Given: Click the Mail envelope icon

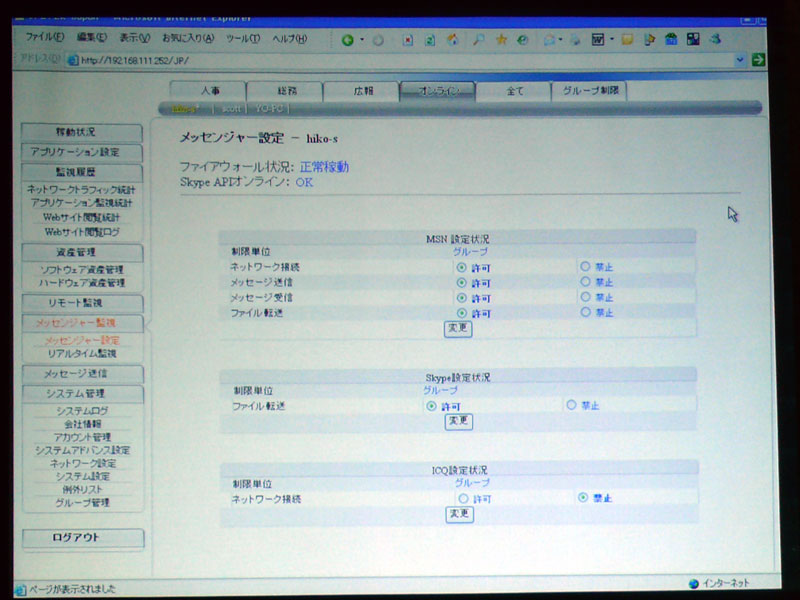Looking at the screenshot, I should pyautogui.click(x=549, y=39).
